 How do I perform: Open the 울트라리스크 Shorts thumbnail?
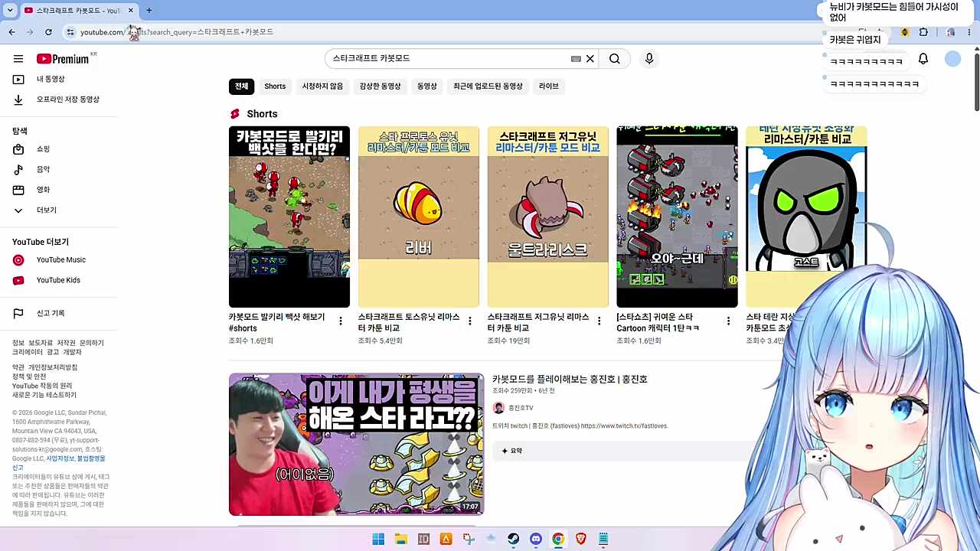(x=548, y=217)
